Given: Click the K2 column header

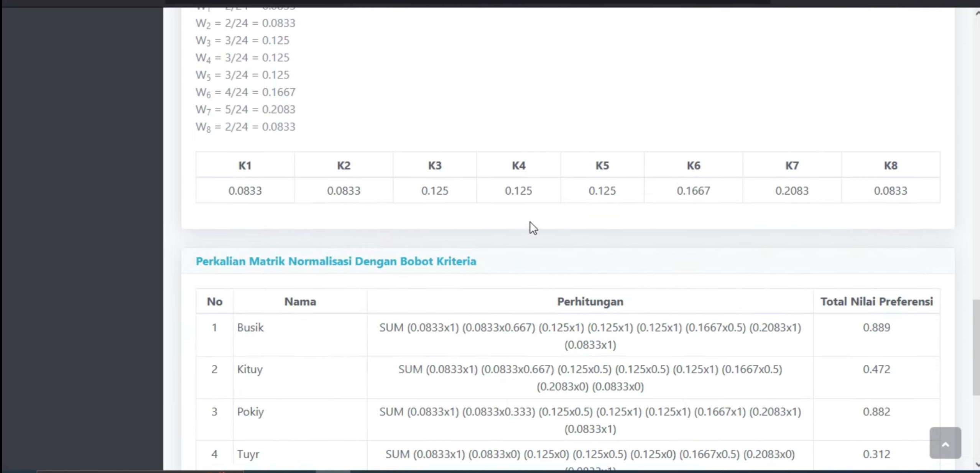Looking at the screenshot, I should [x=344, y=165].
